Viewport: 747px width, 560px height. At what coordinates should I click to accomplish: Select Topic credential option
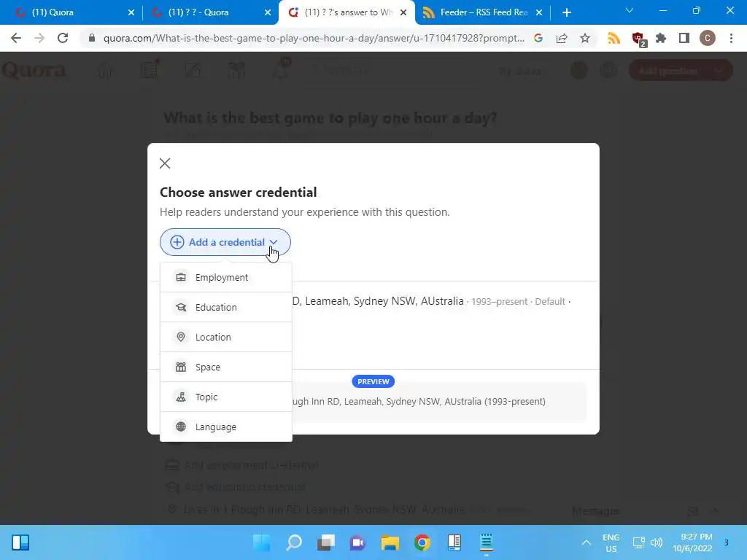(226, 397)
